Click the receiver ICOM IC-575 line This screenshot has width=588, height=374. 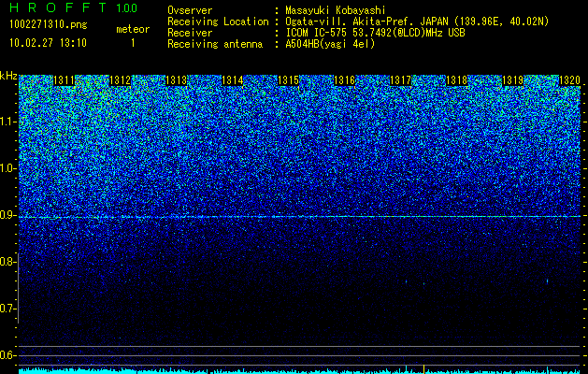point(375,33)
